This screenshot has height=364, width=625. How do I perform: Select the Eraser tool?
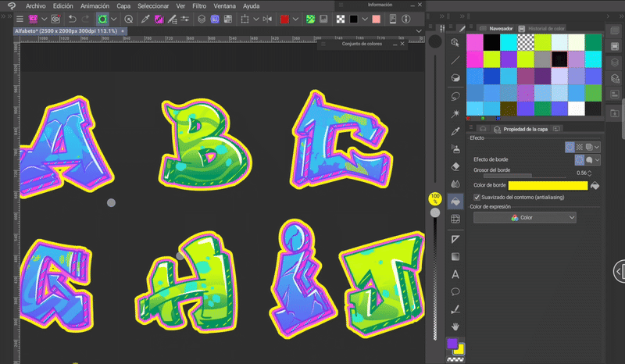[455, 166]
